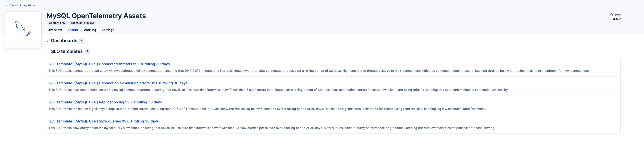Click the max_connections errors SLO description text
Viewport: 644px width, 153px height.
[x=278, y=90]
